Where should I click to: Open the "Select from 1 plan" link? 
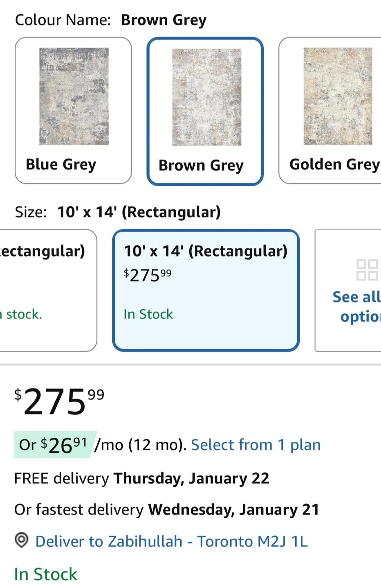pyautogui.click(x=255, y=445)
